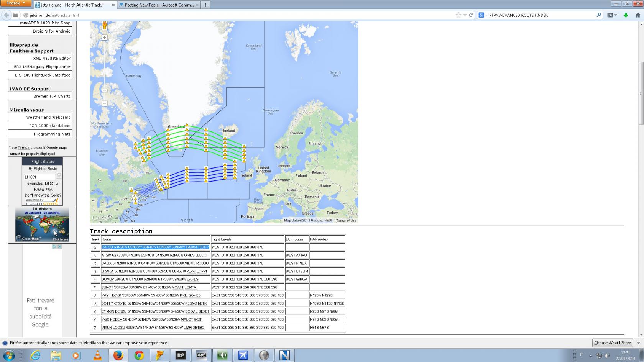Open the search engine selector dropdown

pos(483,15)
